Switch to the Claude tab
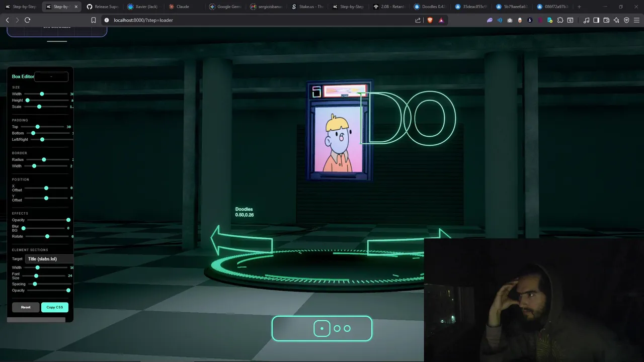Screen dimensions: 644x362 pos(184,7)
